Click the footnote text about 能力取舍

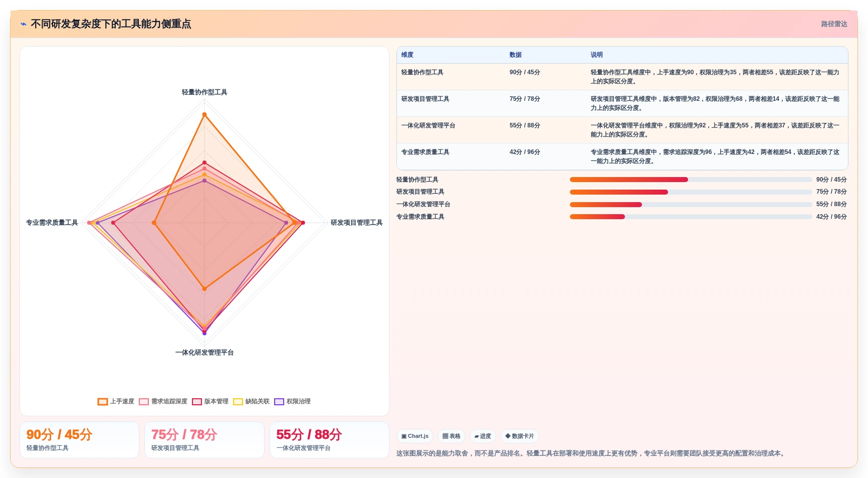click(x=591, y=453)
